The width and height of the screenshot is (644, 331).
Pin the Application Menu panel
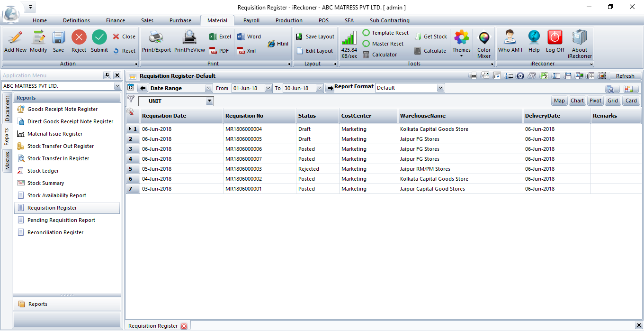point(107,75)
